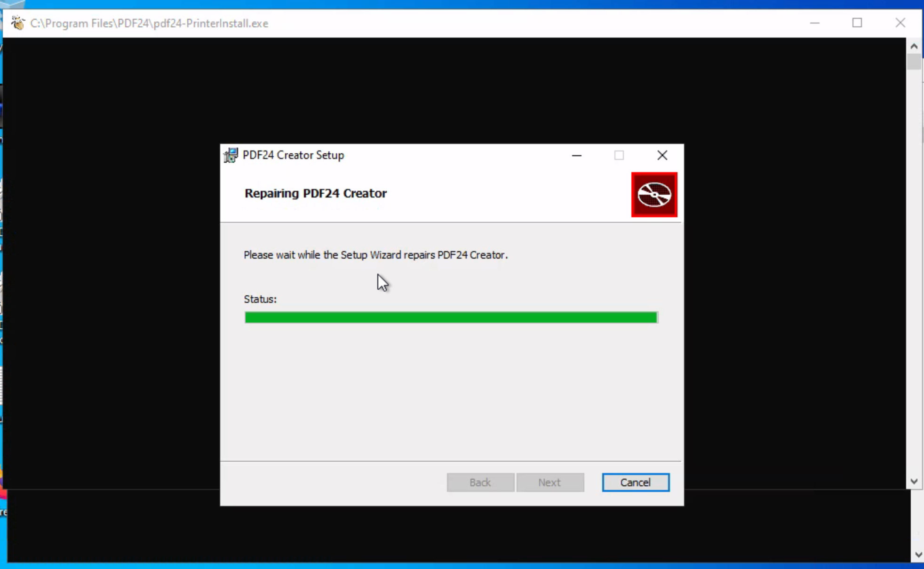Viewport: 924px width, 569px height.
Task: Click the console window title path text
Action: (149, 23)
